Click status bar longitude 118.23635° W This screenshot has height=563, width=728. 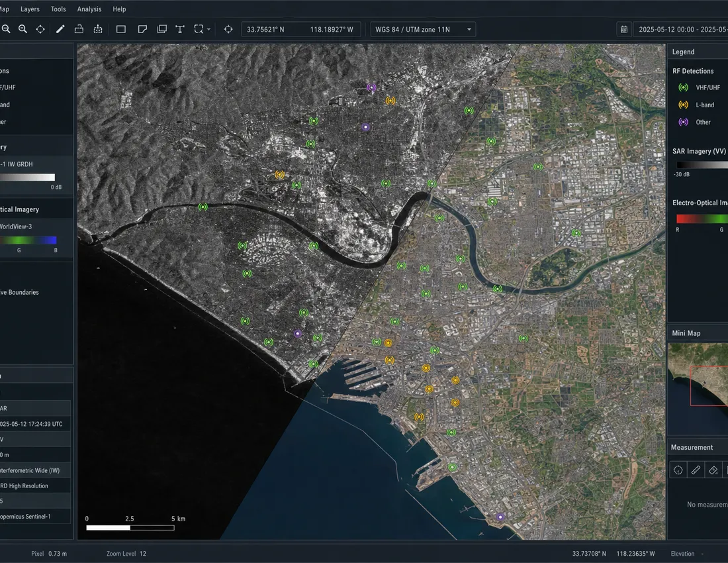pyautogui.click(x=635, y=554)
